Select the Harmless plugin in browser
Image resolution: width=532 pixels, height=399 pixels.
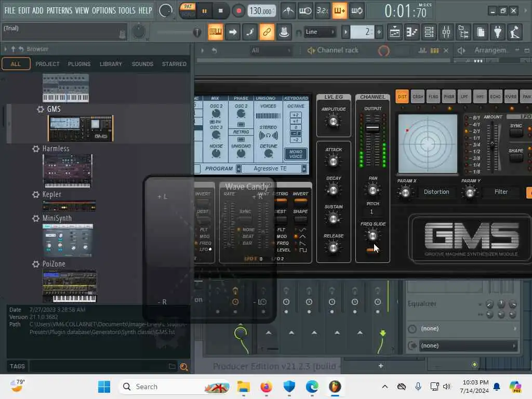point(56,149)
